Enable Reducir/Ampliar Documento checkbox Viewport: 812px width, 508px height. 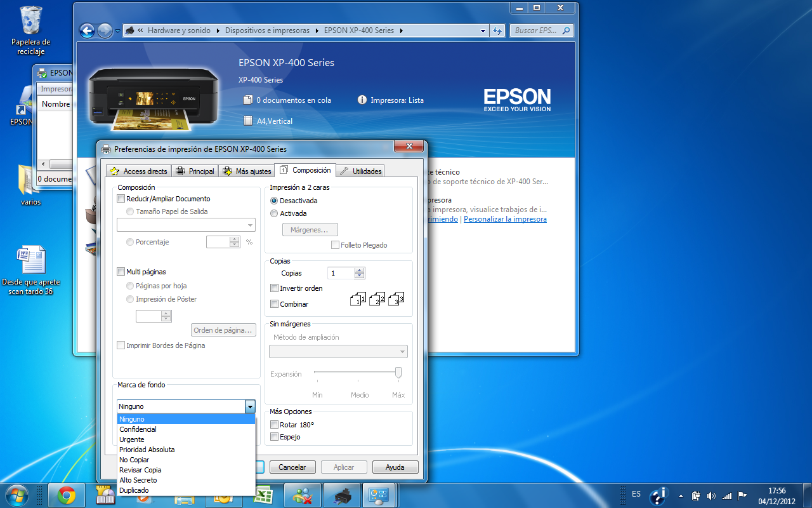click(121, 199)
